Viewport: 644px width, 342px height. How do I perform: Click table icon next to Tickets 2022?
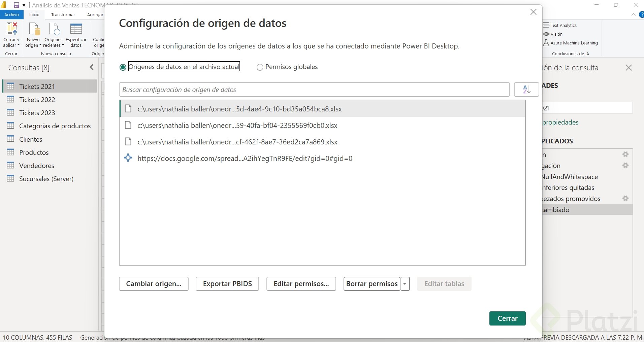click(11, 99)
